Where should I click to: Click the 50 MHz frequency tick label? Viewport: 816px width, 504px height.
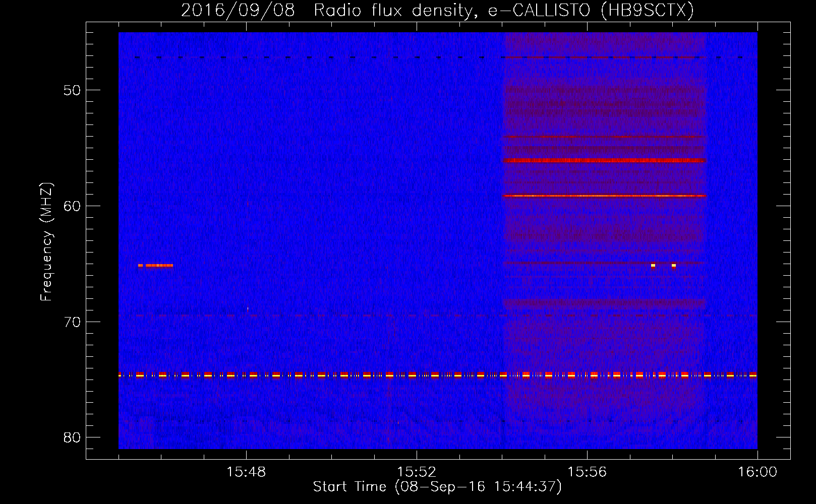(x=72, y=90)
